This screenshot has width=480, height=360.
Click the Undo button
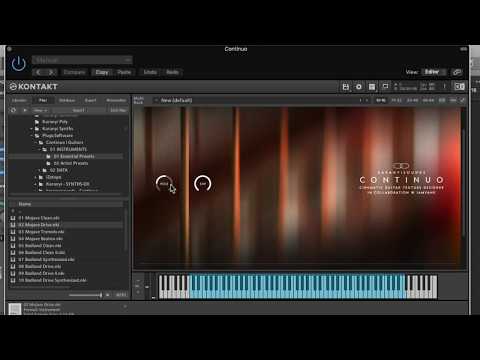[x=150, y=72]
